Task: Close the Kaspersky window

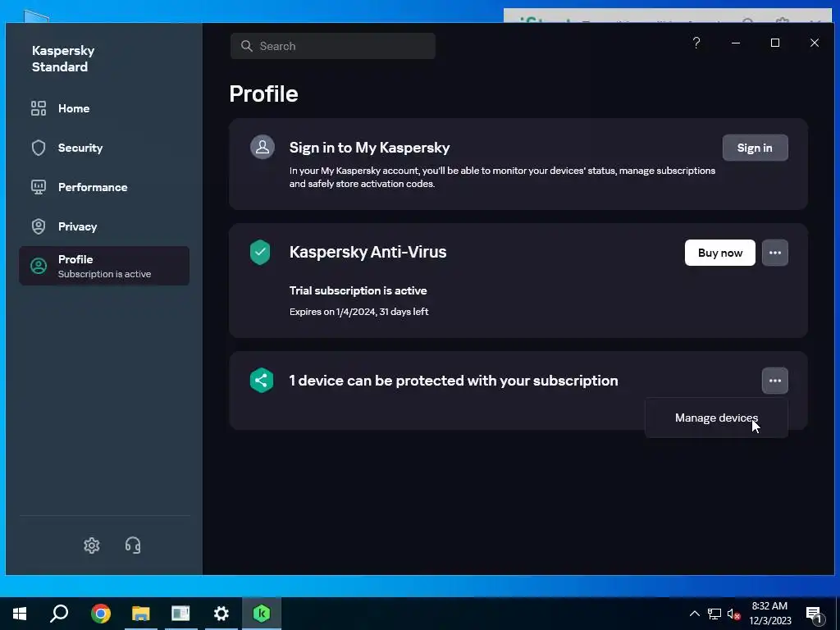Action: point(815,43)
